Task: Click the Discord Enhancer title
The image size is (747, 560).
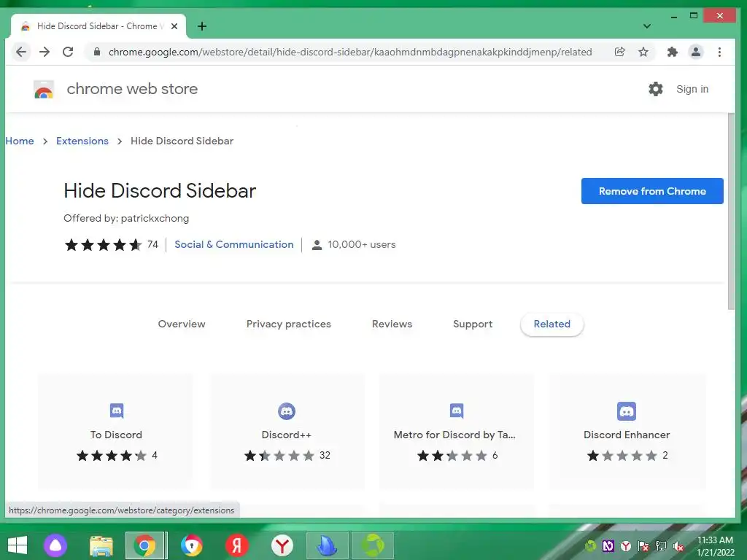Action: pos(627,435)
